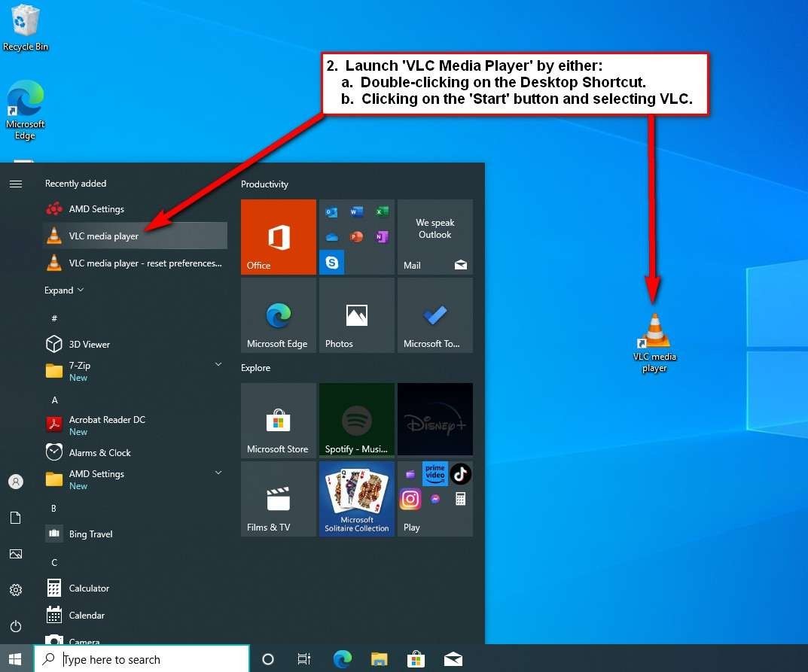Open the Office tile
Image resolution: width=808 pixels, height=672 pixels.
tap(279, 237)
